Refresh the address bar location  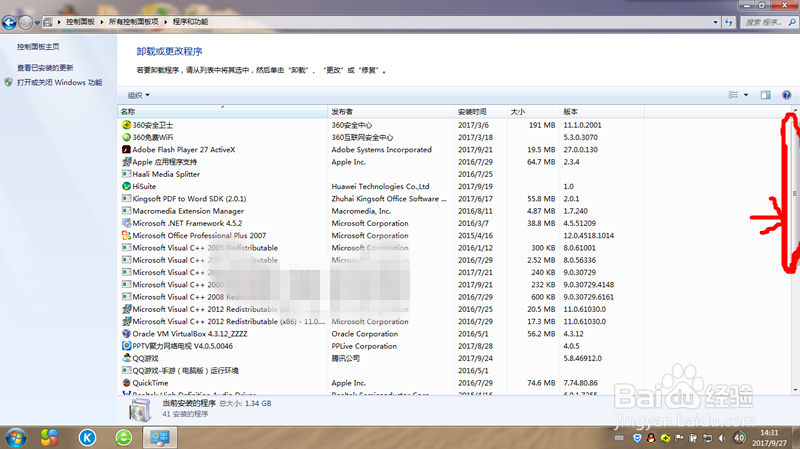coord(729,22)
